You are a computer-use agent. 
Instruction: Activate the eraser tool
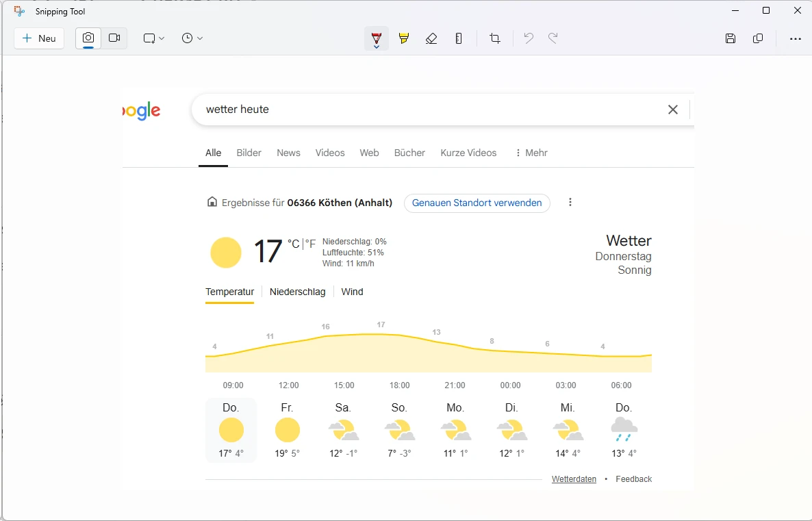[x=431, y=38]
